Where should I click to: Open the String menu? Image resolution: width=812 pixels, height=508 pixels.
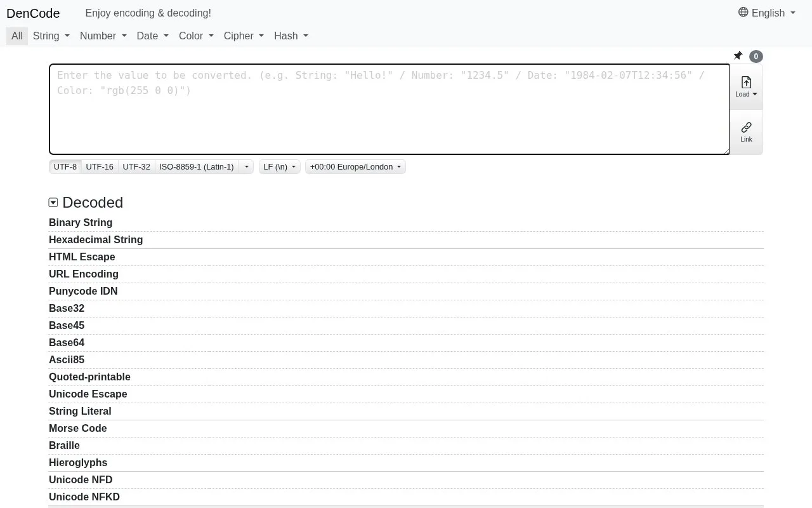point(51,36)
